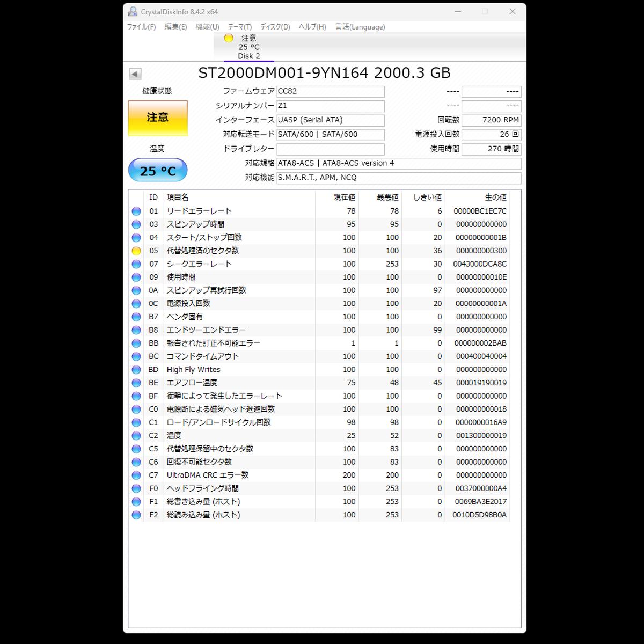Viewport: 644px width, 644px height.
Task: Click the blue status orb for ID 01
Action: coord(136,211)
